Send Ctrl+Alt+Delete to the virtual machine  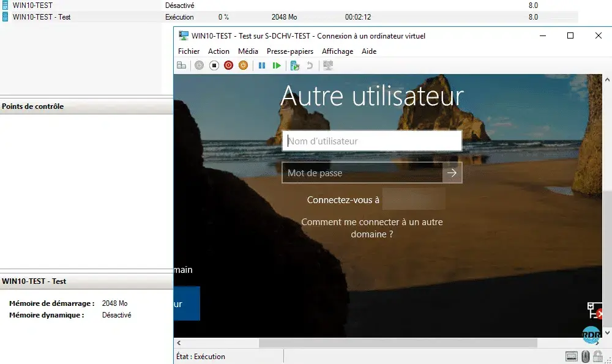[182, 65]
